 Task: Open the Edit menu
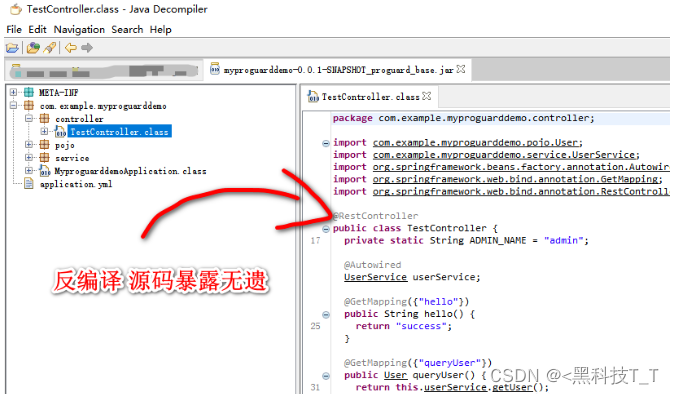click(37, 30)
